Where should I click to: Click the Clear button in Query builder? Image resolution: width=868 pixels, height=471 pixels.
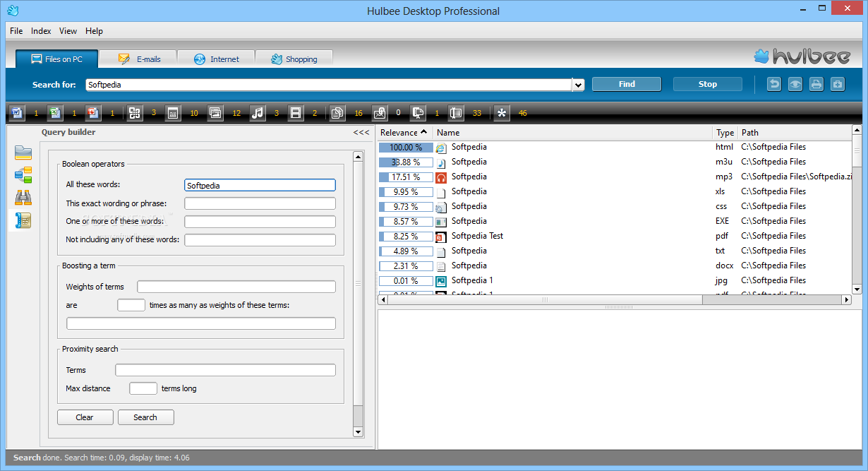click(x=85, y=417)
